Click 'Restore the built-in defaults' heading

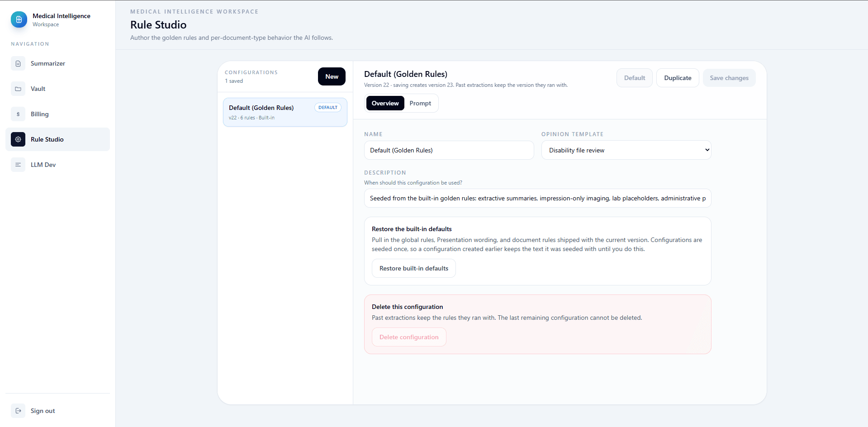[412, 229]
